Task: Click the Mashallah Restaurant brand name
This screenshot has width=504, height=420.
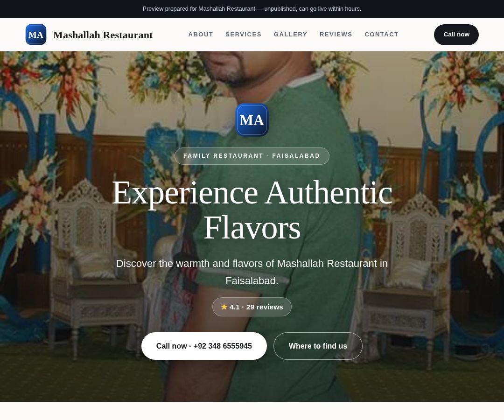Action: (x=103, y=35)
